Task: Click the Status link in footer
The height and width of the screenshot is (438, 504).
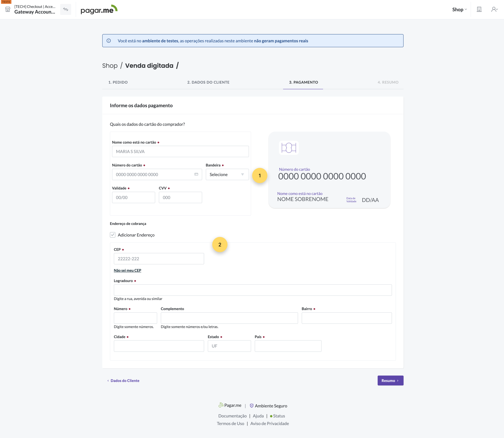Action: pyautogui.click(x=279, y=416)
